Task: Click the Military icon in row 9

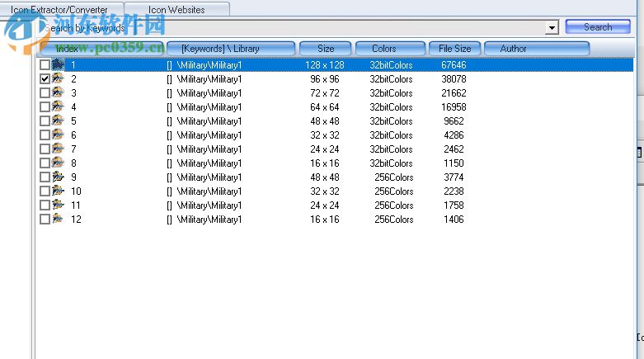Action: pos(58,177)
